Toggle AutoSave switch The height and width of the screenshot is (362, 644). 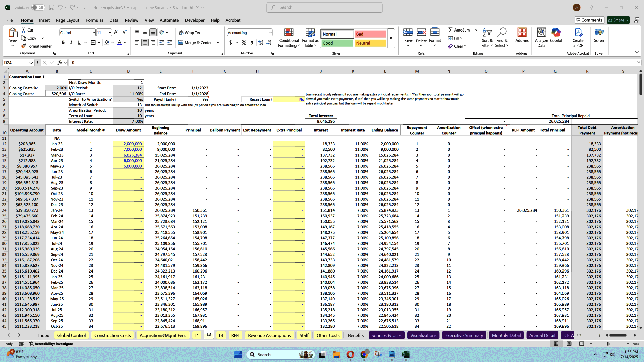point(38,7)
